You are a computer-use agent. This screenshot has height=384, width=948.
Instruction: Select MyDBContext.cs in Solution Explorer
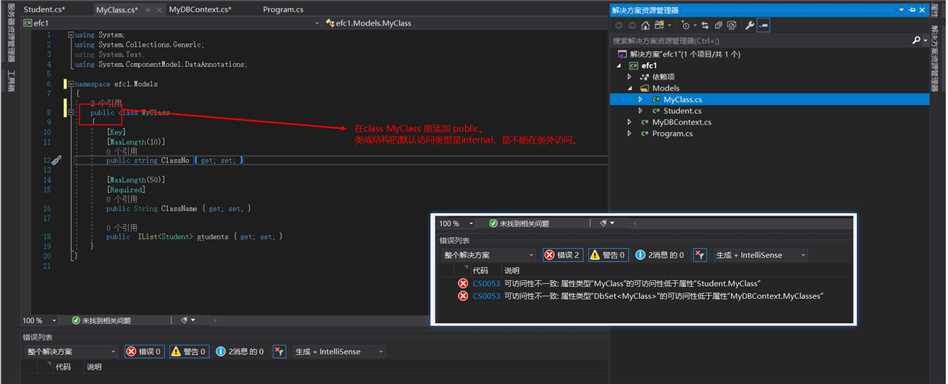coord(681,122)
